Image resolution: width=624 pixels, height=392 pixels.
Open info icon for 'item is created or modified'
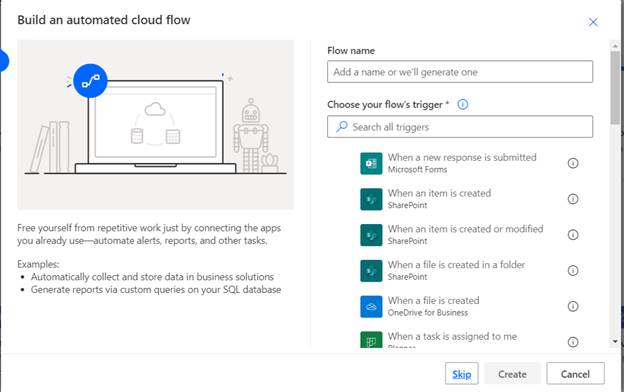[573, 235]
